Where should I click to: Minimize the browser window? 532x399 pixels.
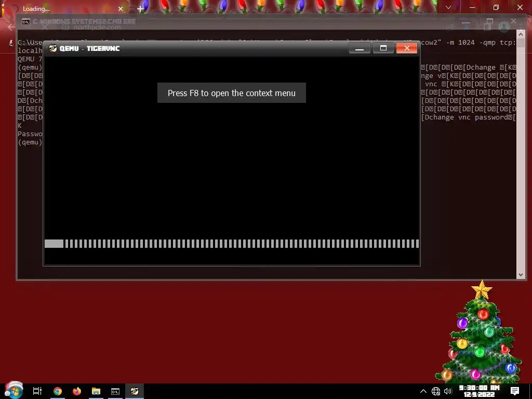pos(472,7)
